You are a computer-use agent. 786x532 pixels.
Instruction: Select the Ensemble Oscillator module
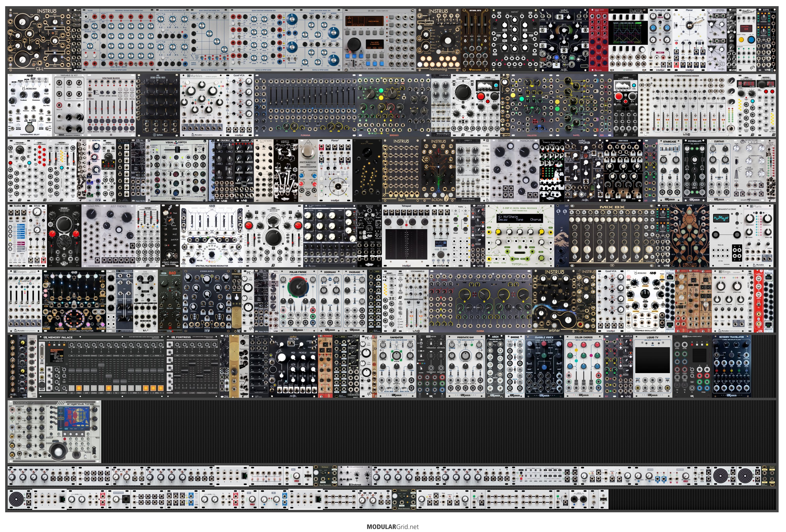click(x=645, y=301)
